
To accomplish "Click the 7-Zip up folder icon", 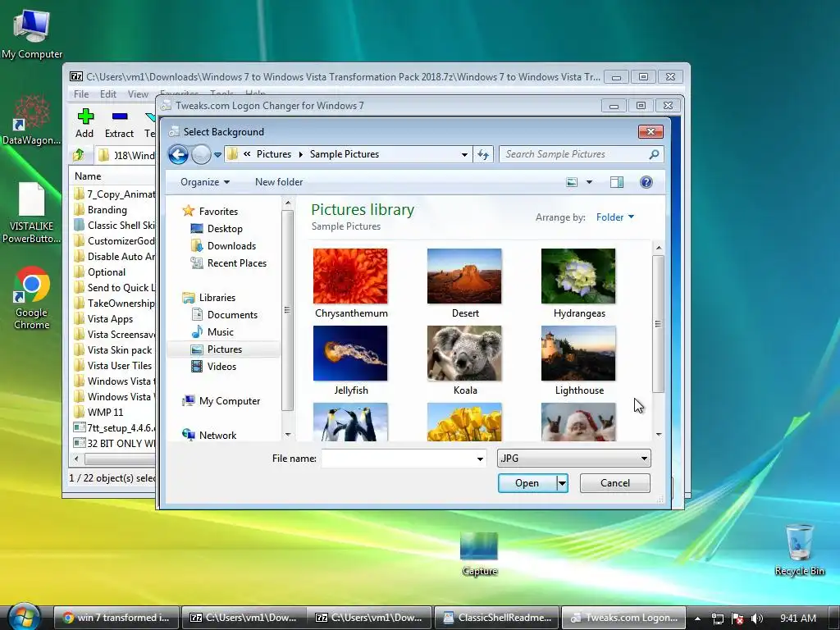I will tap(79, 155).
